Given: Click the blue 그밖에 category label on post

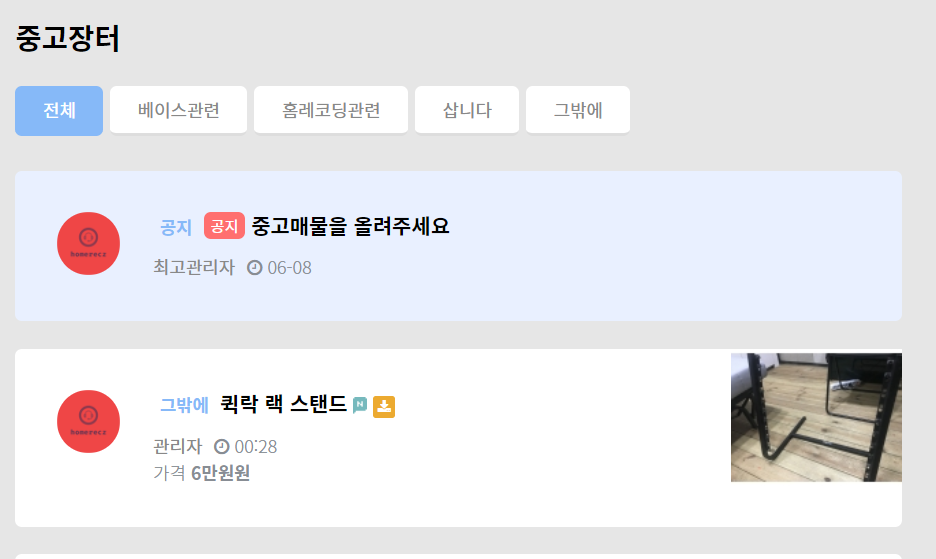Looking at the screenshot, I should pyautogui.click(x=184, y=405).
